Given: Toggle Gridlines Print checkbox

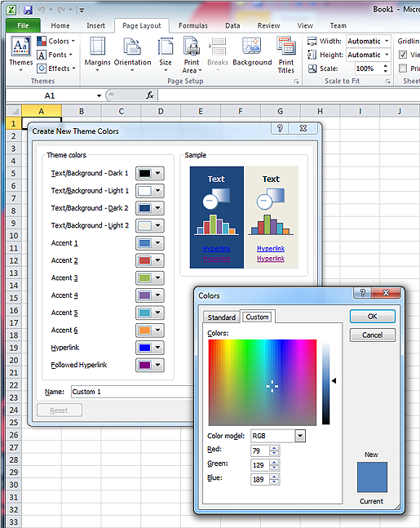Looking at the screenshot, I should [x=403, y=69].
